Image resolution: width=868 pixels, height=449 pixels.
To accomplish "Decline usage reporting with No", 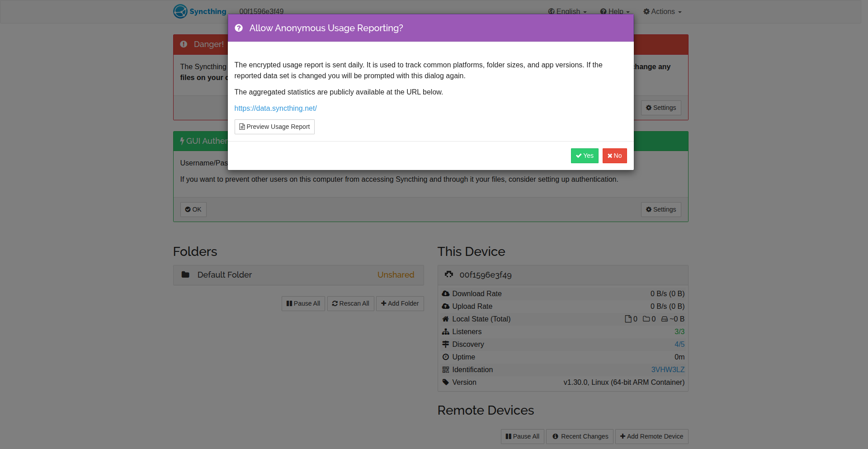I will tap(614, 156).
